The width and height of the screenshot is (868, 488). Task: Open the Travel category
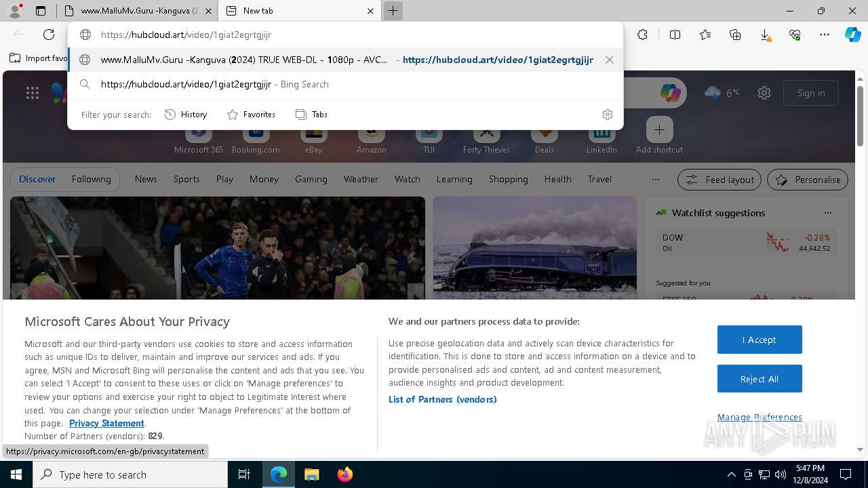pyautogui.click(x=599, y=179)
